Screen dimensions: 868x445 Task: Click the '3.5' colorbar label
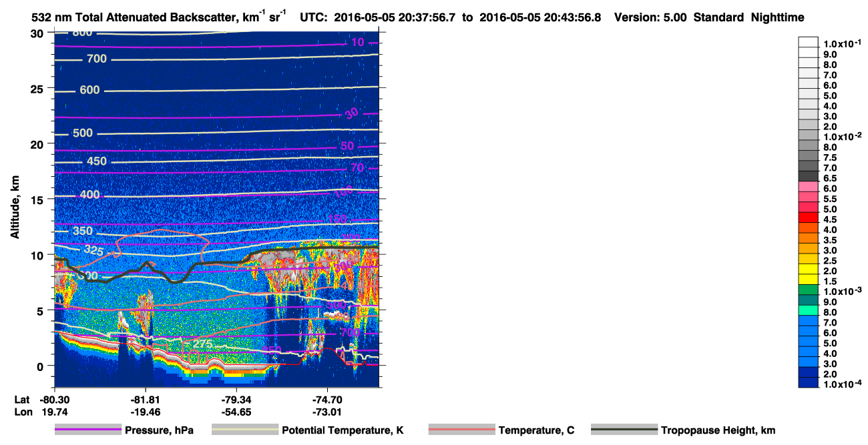[x=831, y=240]
